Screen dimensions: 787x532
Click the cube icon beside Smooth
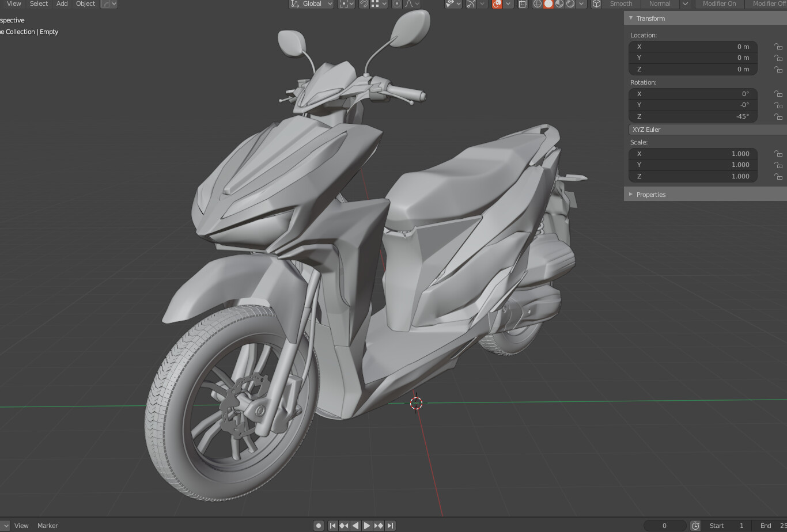tap(597, 3)
